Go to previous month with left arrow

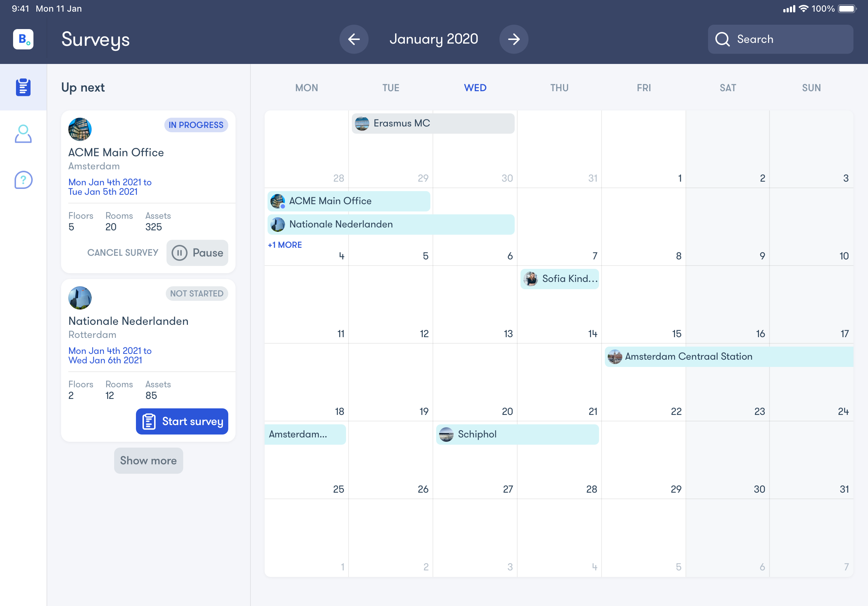point(353,39)
